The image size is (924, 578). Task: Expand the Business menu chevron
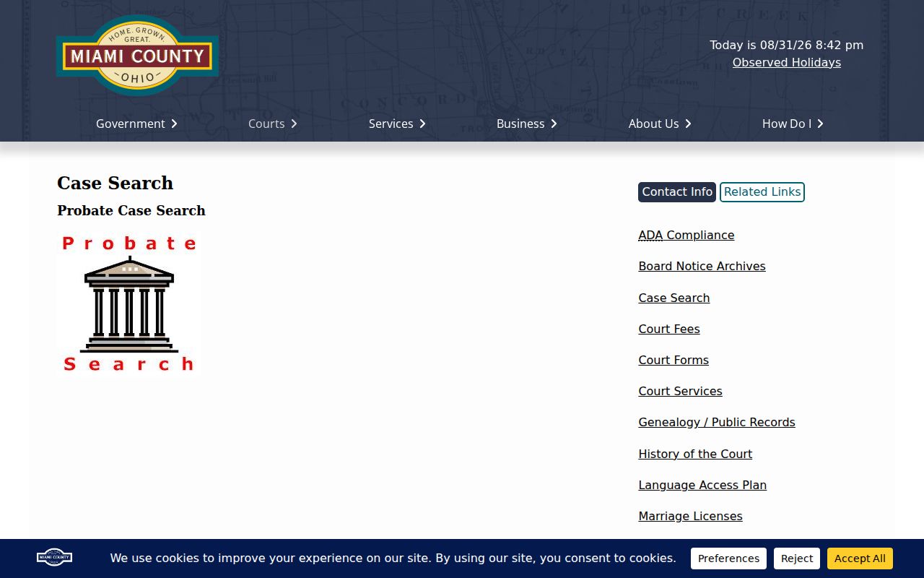(x=554, y=124)
